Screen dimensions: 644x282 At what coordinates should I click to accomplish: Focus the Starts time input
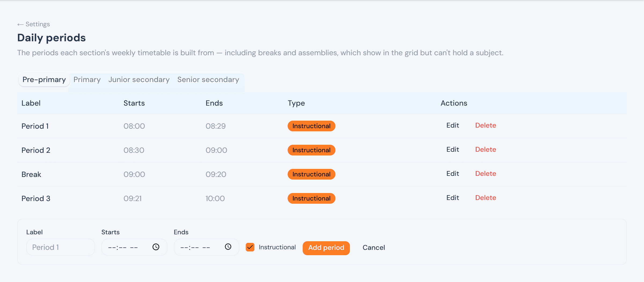134,247
